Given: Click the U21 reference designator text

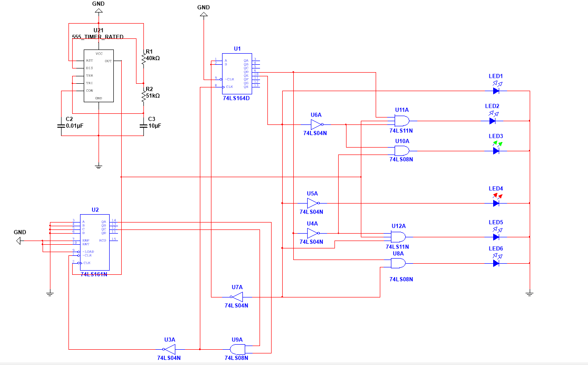Looking at the screenshot, I should pyautogui.click(x=99, y=31).
